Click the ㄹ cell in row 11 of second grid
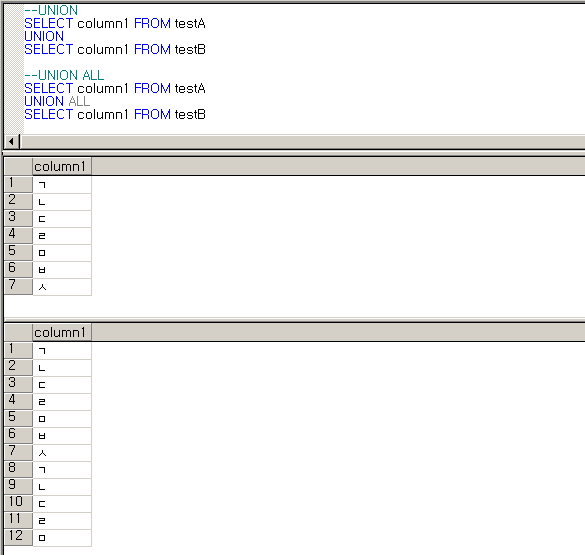 [x=62, y=521]
